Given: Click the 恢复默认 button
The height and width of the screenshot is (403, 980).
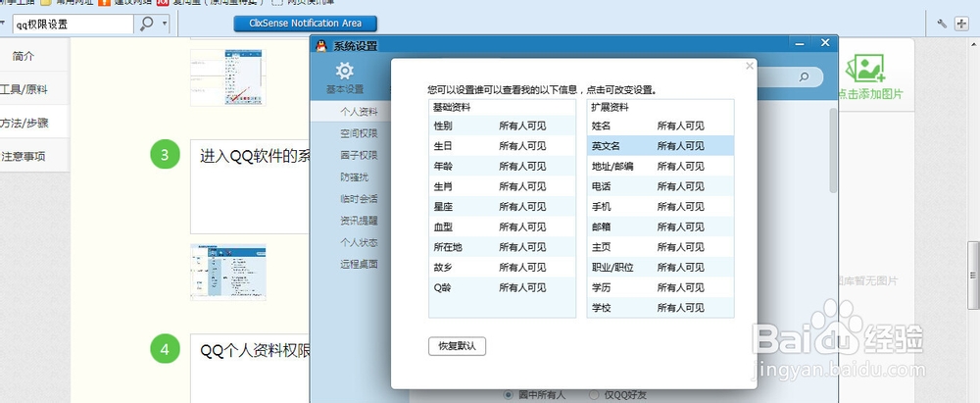Looking at the screenshot, I should 457,346.
